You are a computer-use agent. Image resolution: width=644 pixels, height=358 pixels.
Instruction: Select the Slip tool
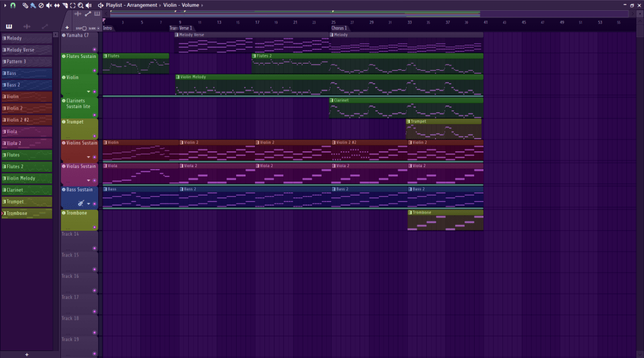click(57, 5)
